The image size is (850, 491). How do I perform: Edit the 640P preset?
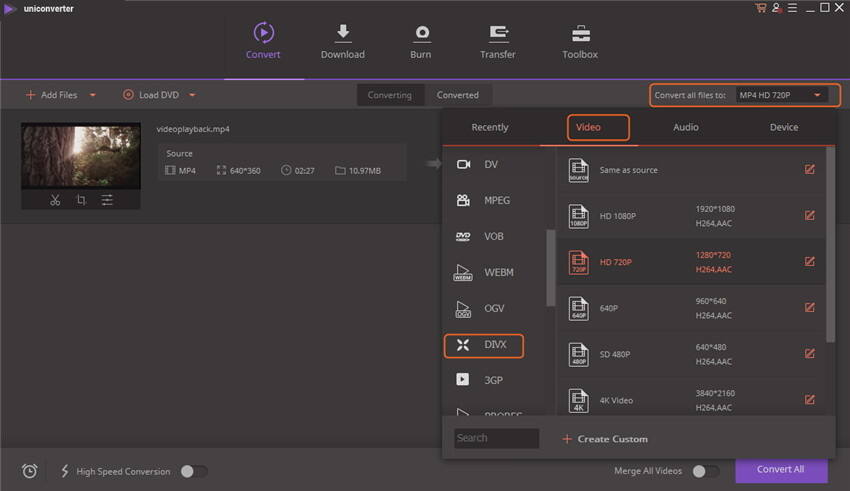pyautogui.click(x=809, y=308)
